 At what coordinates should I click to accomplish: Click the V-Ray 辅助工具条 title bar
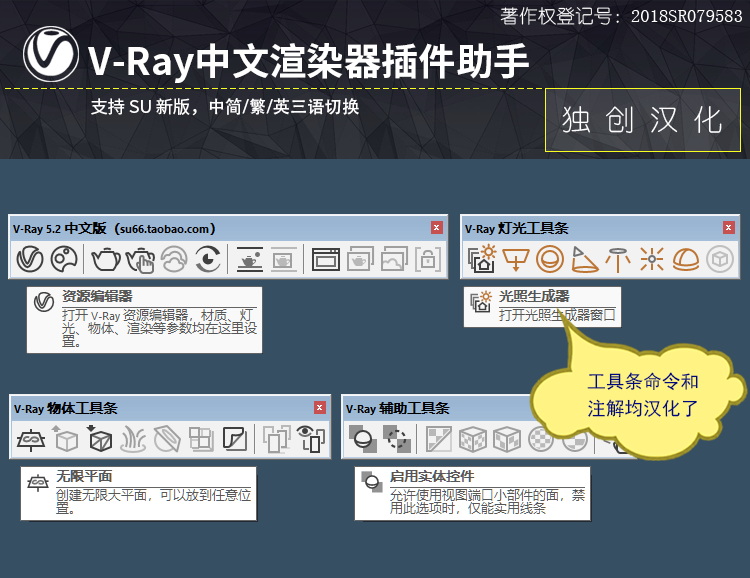438,408
